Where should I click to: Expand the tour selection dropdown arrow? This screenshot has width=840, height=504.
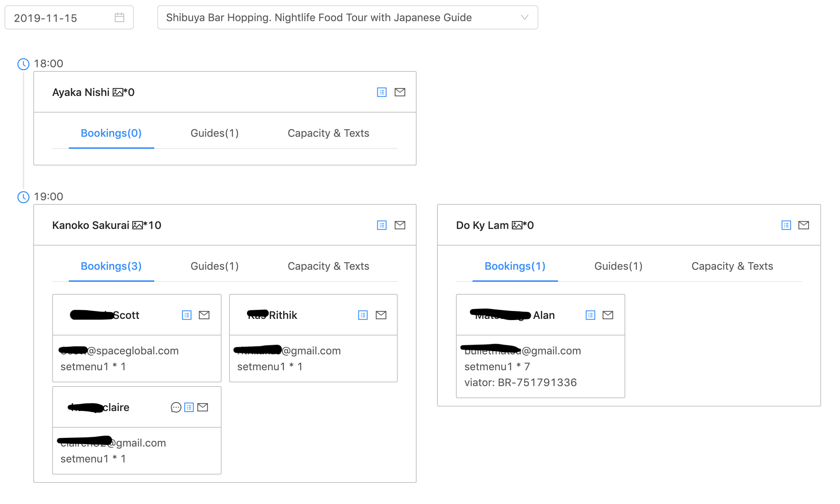point(524,17)
